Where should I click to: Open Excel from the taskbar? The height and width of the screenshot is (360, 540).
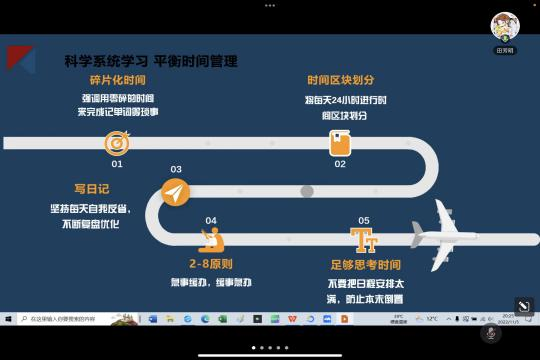(223, 319)
